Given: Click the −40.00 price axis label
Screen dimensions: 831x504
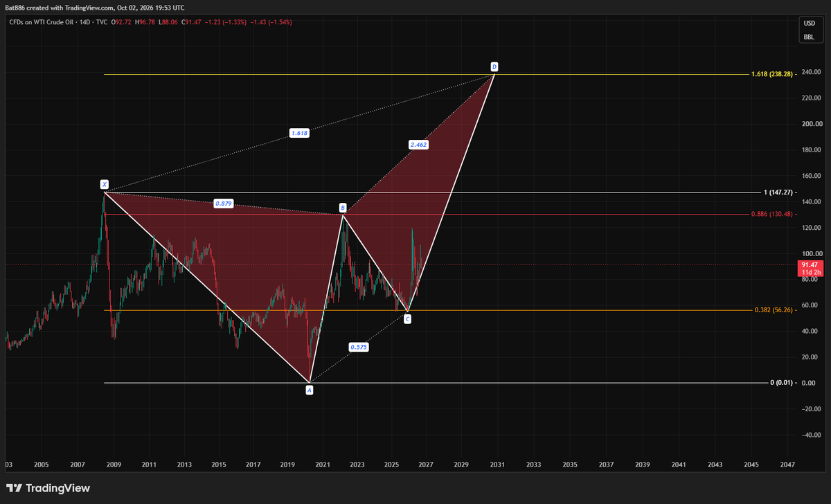Looking at the screenshot, I should coord(812,435).
